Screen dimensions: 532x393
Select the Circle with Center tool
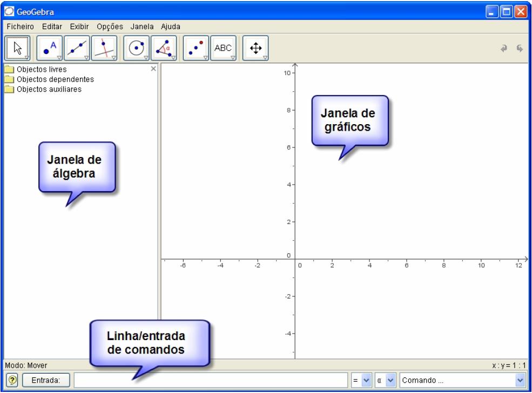click(137, 48)
